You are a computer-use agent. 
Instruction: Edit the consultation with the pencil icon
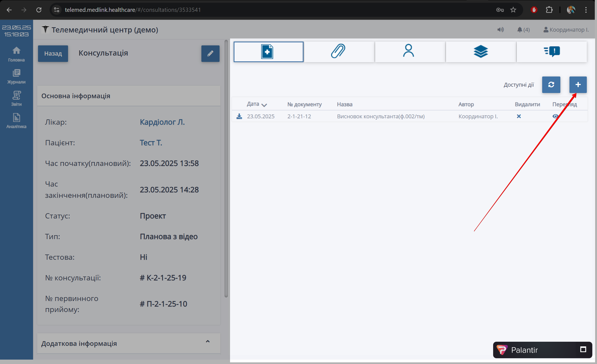pos(210,54)
